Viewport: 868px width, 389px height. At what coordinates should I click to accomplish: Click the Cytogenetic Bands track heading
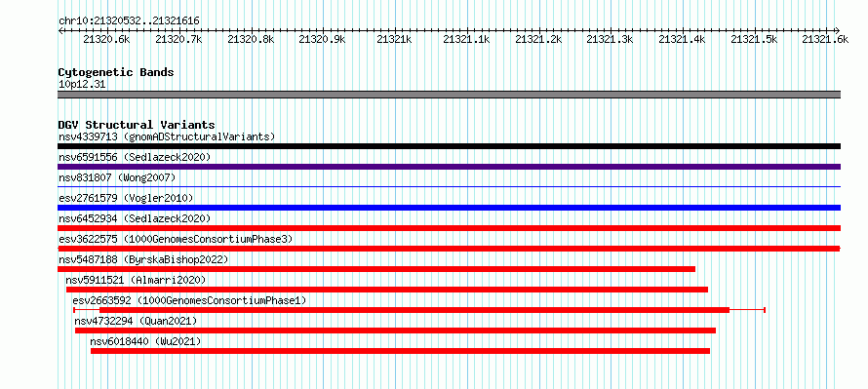pos(116,72)
